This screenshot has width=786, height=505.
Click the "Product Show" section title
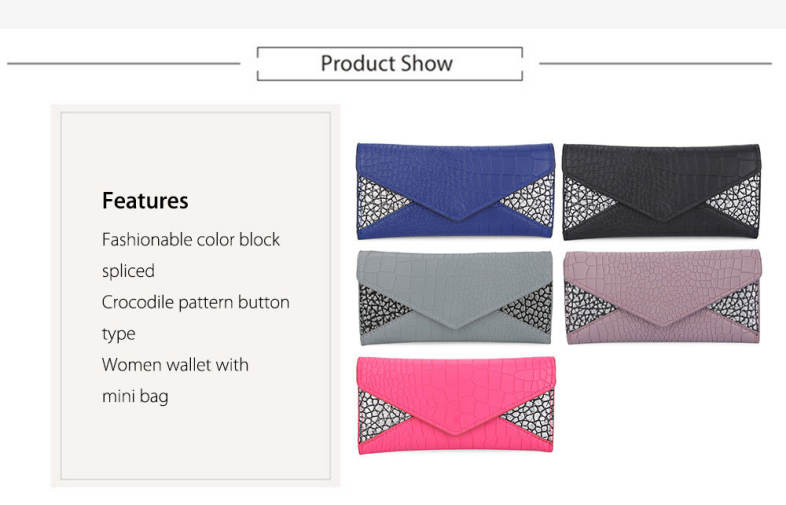pos(387,64)
